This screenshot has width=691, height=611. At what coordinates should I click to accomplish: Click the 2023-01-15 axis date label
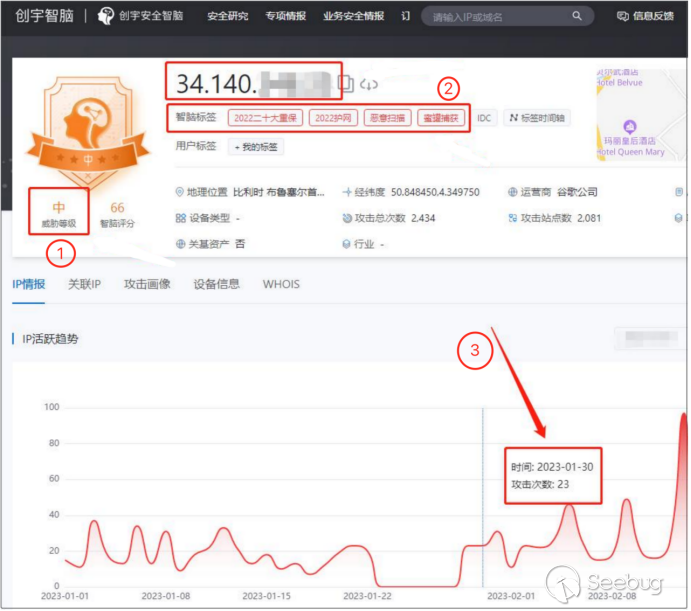click(x=267, y=598)
